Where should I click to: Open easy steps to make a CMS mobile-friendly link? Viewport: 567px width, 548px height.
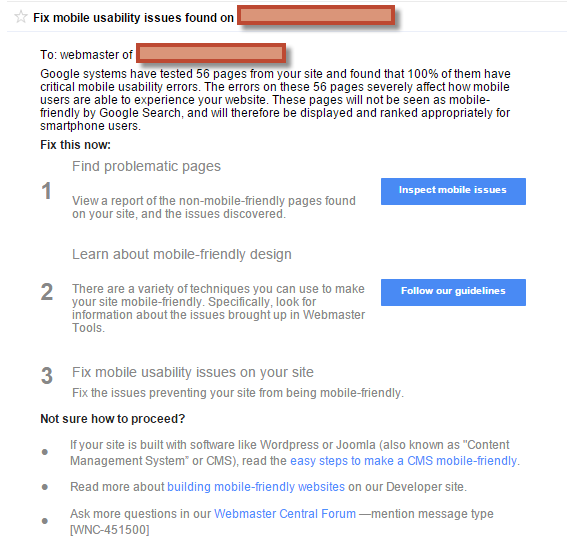tap(403, 460)
